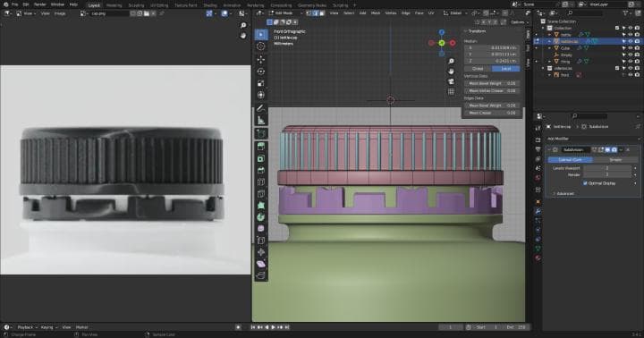
Task: Choose Simple subdivision type
Action: (x=615, y=159)
